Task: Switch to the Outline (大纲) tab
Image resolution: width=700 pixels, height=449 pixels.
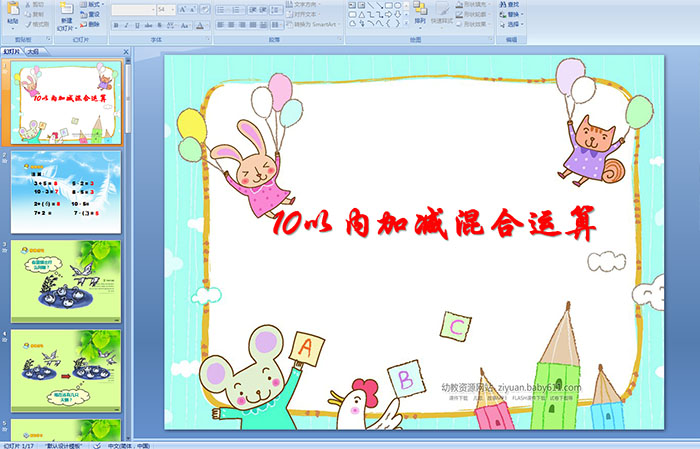Action: (x=33, y=50)
